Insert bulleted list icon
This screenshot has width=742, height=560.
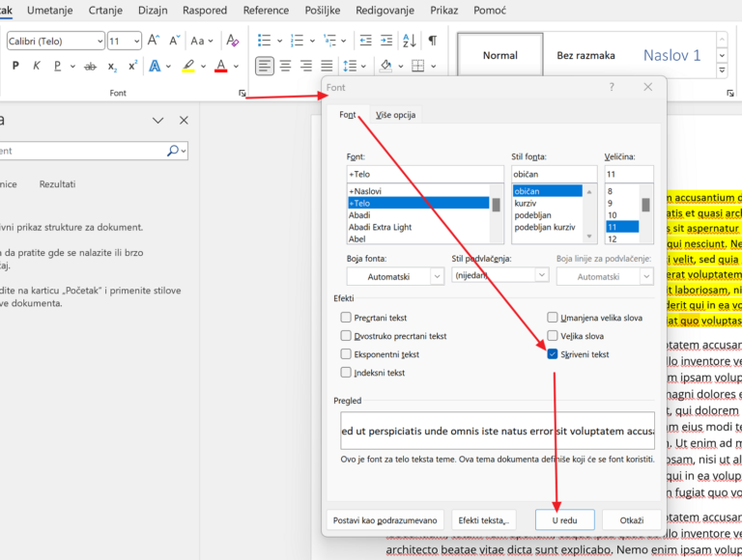click(264, 41)
